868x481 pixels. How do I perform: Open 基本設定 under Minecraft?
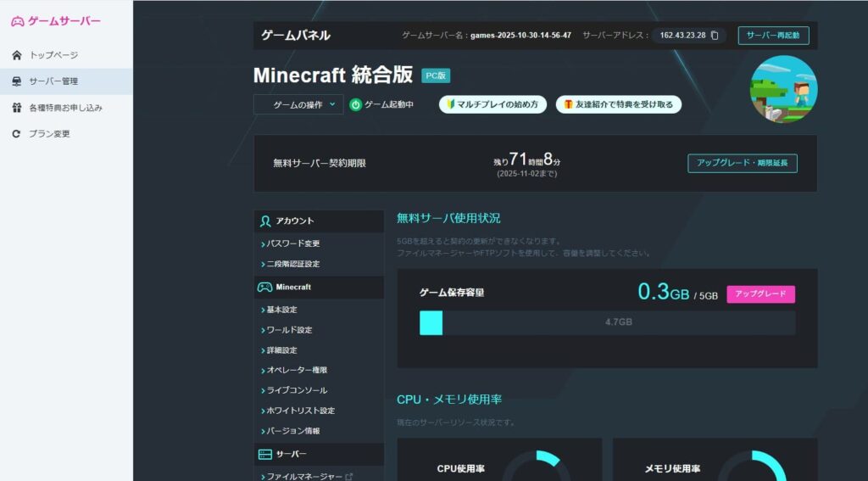(x=281, y=310)
